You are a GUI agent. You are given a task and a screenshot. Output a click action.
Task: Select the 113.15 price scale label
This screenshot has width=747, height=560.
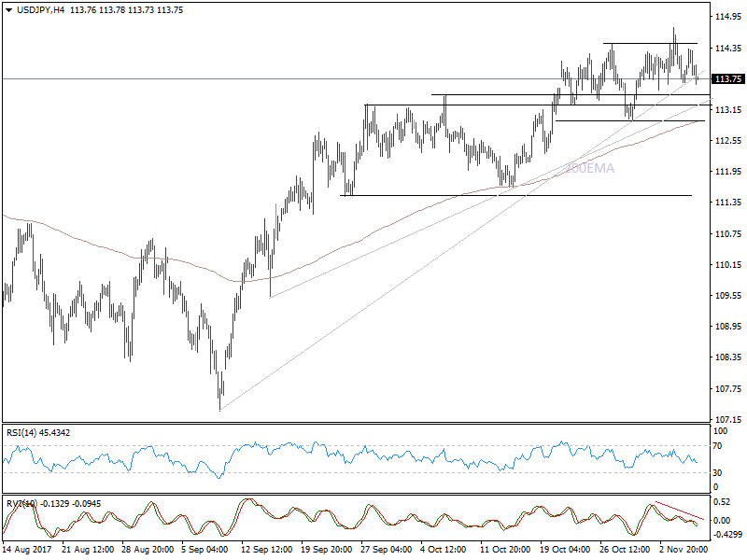[x=728, y=110]
